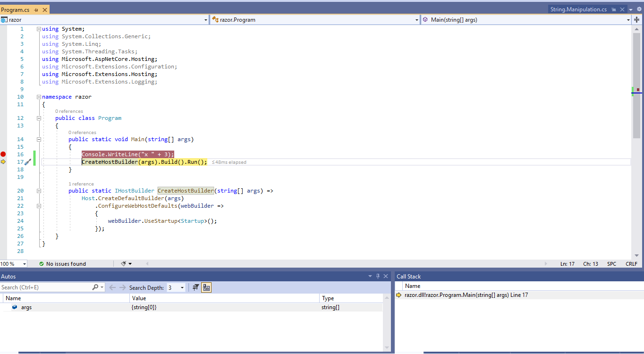Screen dimensions: 644x354
Task: Click the Autos search magnifier icon
Action: [x=95, y=287]
